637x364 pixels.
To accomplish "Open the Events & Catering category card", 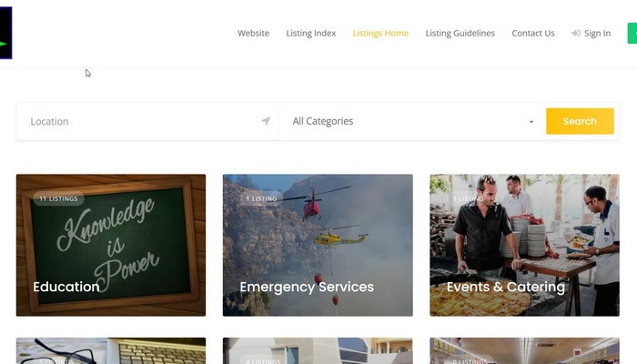I will tap(524, 245).
